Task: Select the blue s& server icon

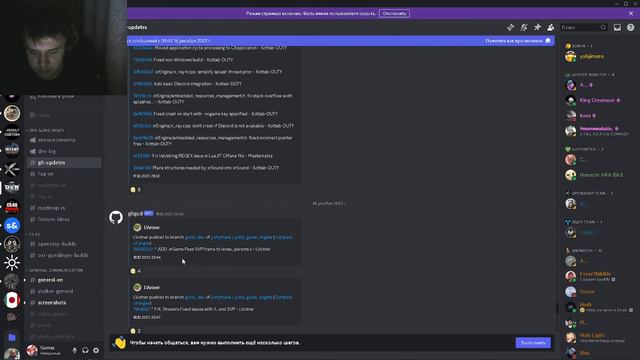Action: coord(12,225)
